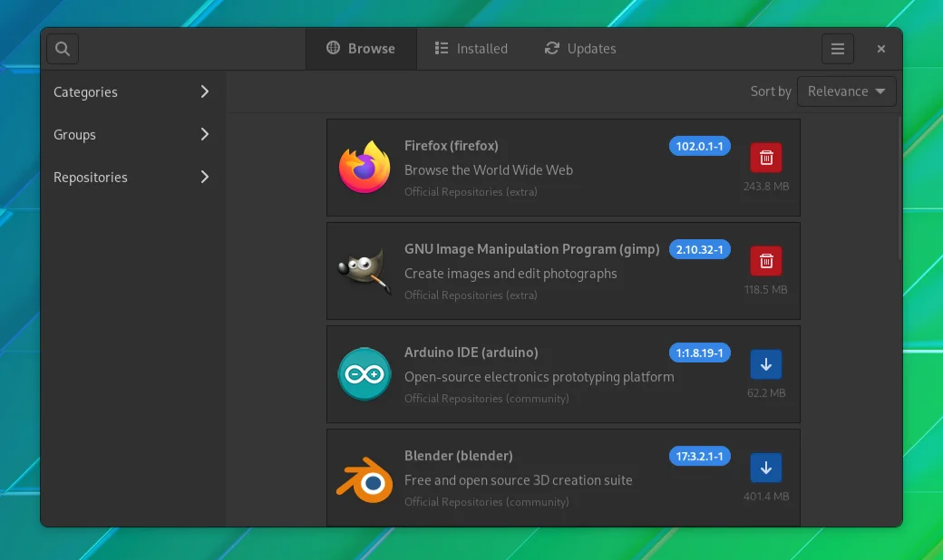
Task: Open the Firefox (firefox) package title
Action: 451,145
